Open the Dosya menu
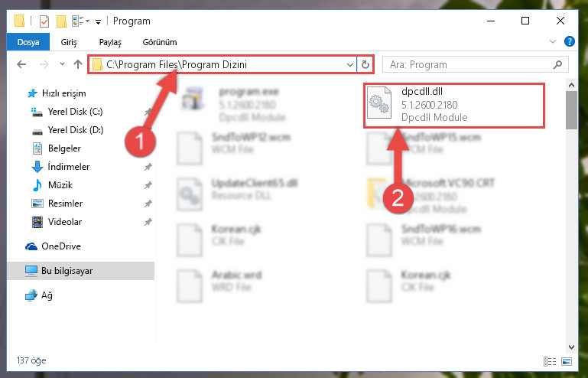Image resolution: width=588 pixels, height=378 pixels. click(x=28, y=42)
